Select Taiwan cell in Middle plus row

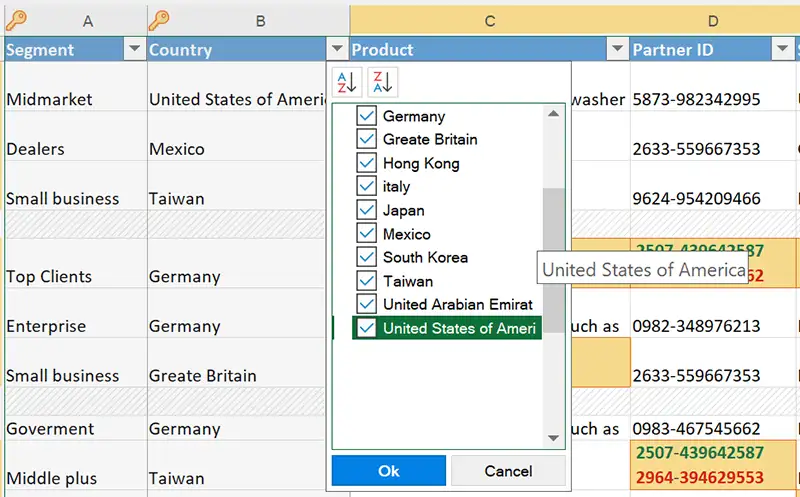point(236,465)
